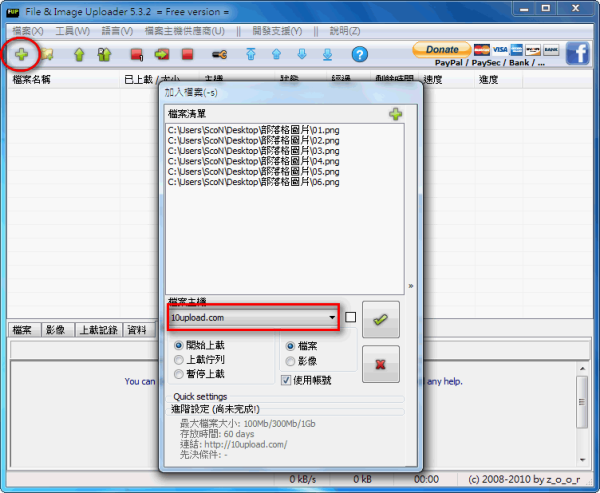Click the bottom panel scrollbar down arrow

582,460
